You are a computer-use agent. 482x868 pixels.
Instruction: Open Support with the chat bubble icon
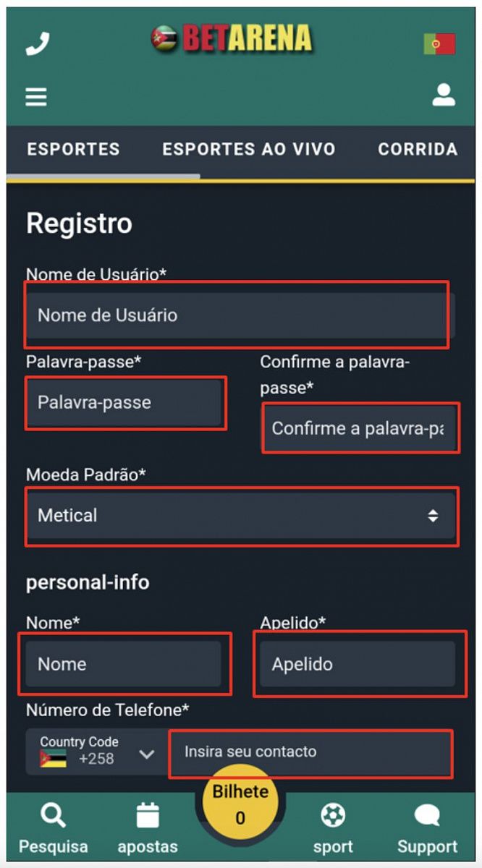[x=427, y=815]
